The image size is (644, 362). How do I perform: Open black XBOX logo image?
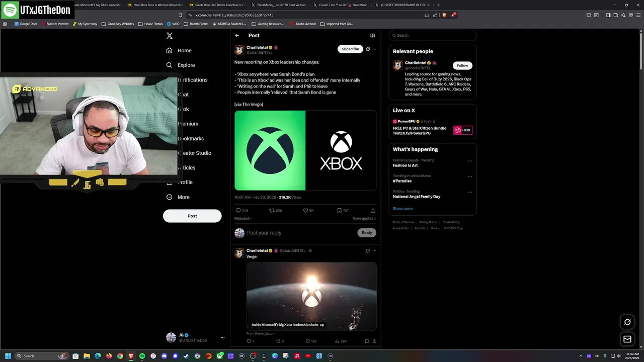click(x=341, y=150)
